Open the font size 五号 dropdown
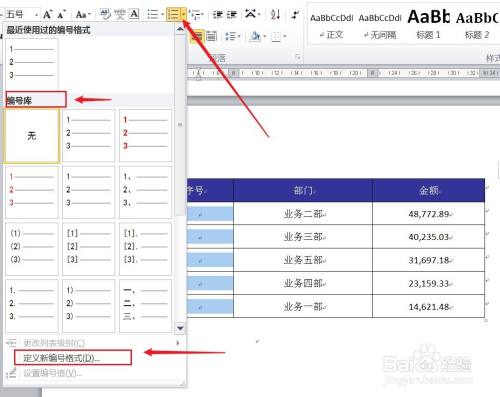 36,15
